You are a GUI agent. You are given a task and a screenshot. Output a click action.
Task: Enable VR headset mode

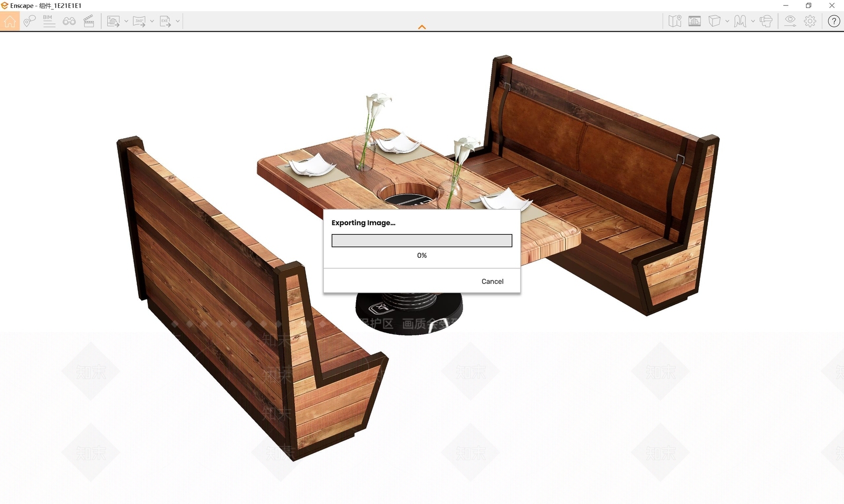tap(766, 21)
